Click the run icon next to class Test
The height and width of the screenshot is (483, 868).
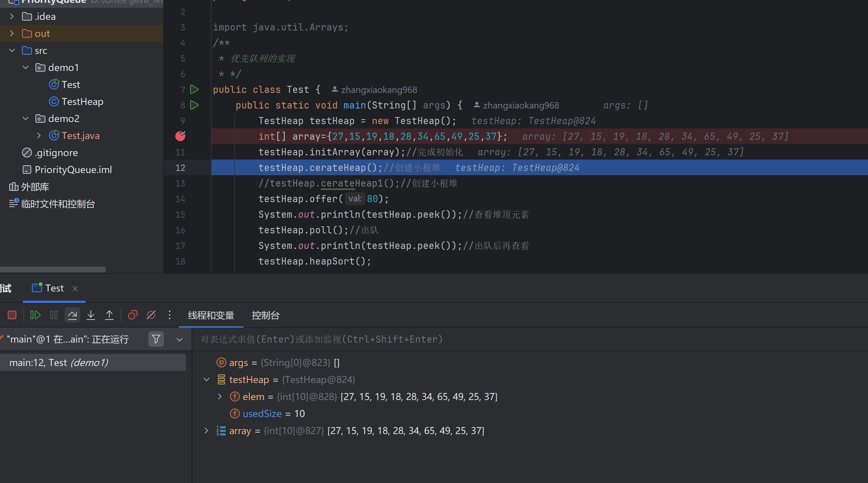point(194,89)
